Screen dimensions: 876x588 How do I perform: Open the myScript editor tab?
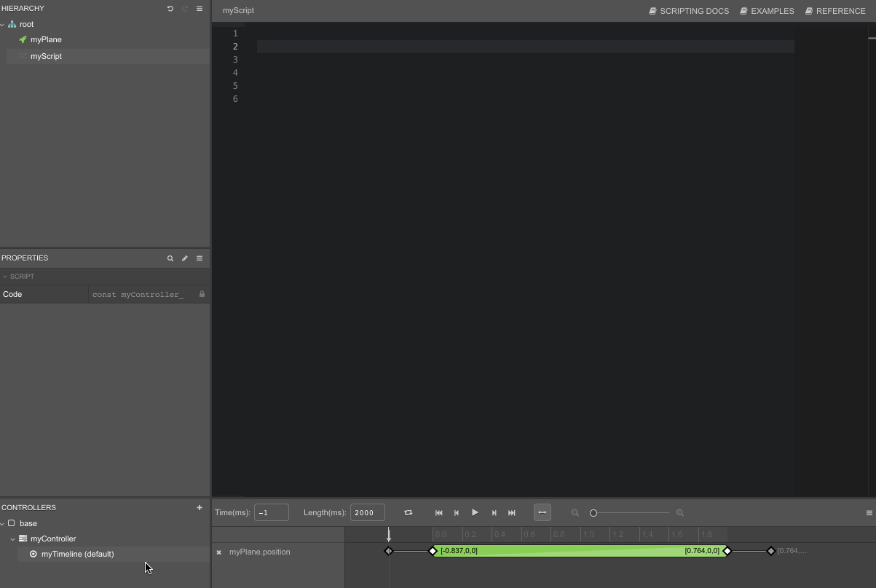[238, 11]
